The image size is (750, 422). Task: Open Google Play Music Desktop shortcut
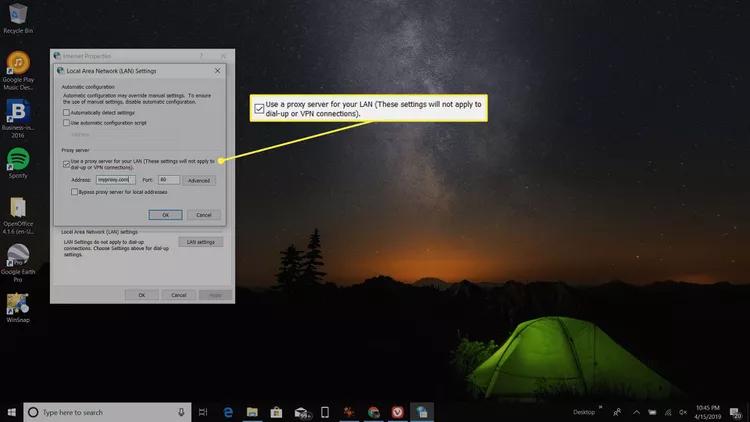pyautogui.click(x=18, y=70)
